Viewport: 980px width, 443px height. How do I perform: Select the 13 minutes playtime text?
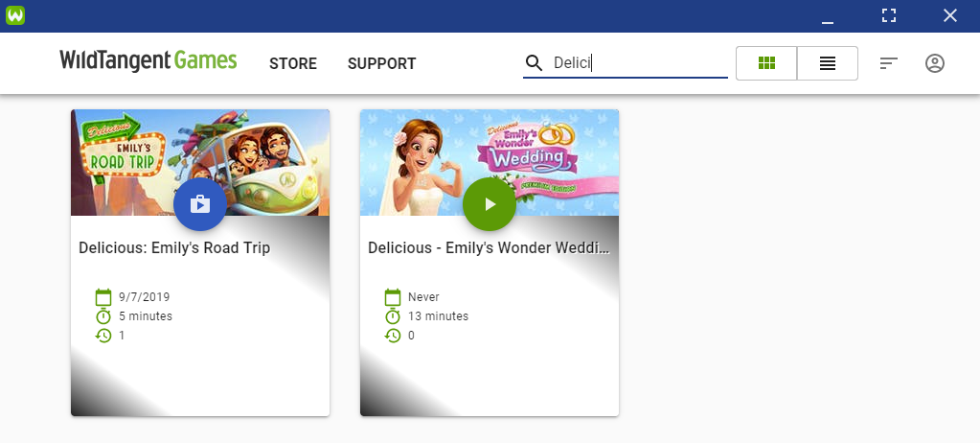point(438,316)
